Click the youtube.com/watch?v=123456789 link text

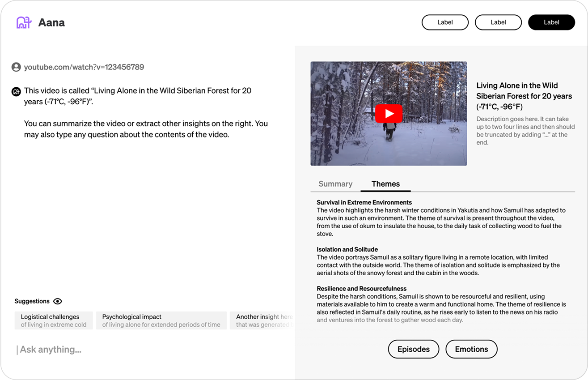point(84,67)
